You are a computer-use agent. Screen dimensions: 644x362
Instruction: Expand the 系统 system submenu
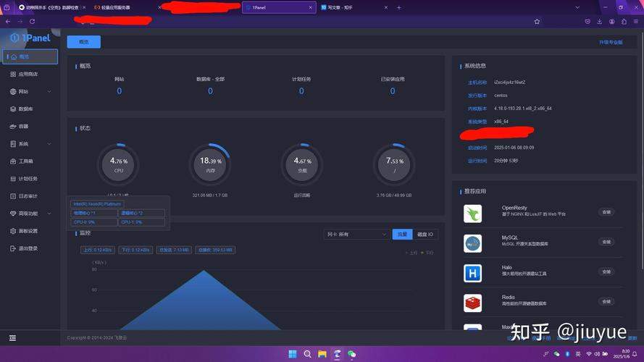point(49,144)
